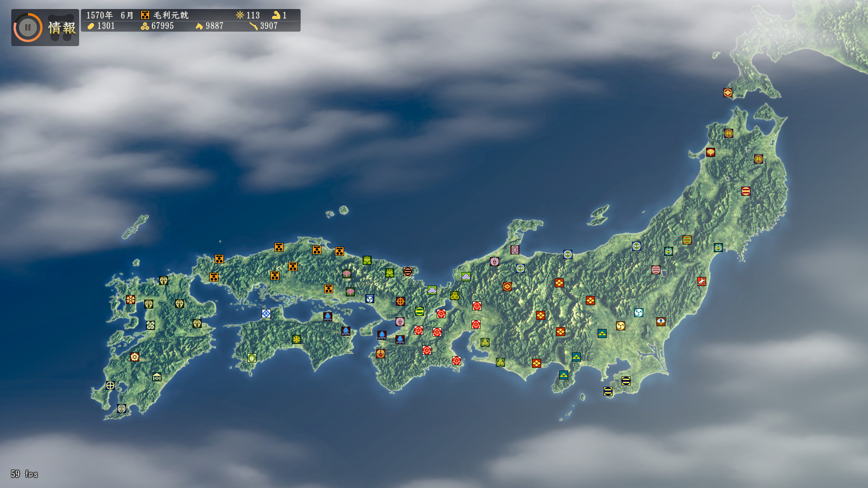Pause the game time with the pause button
The image size is (868, 488).
pyautogui.click(x=28, y=28)
